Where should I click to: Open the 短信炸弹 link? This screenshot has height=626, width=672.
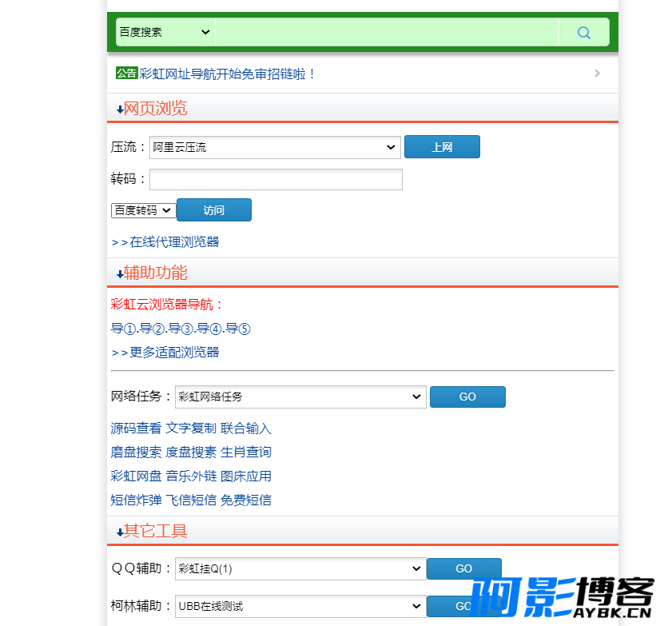tap(137, 500)
